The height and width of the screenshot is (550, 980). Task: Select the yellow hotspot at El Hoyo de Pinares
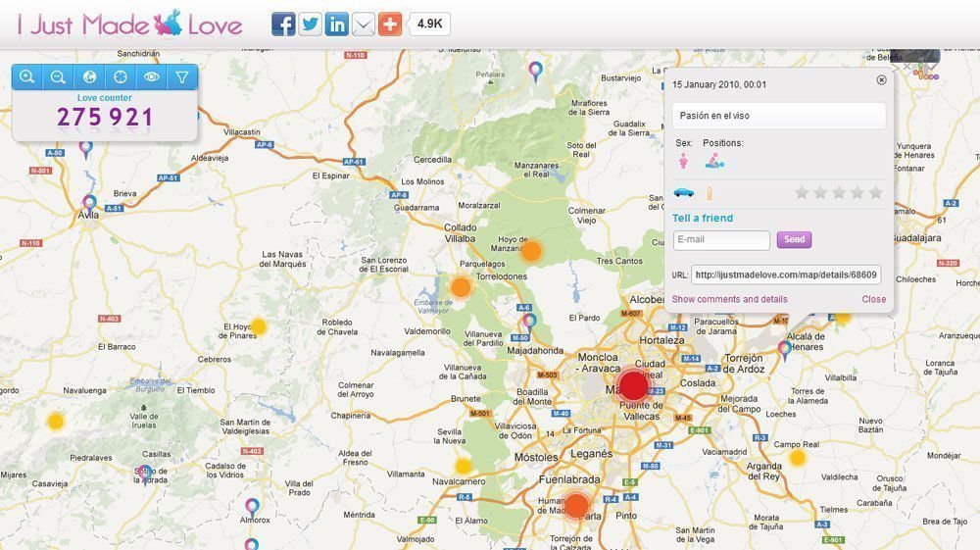coord(258,326)
